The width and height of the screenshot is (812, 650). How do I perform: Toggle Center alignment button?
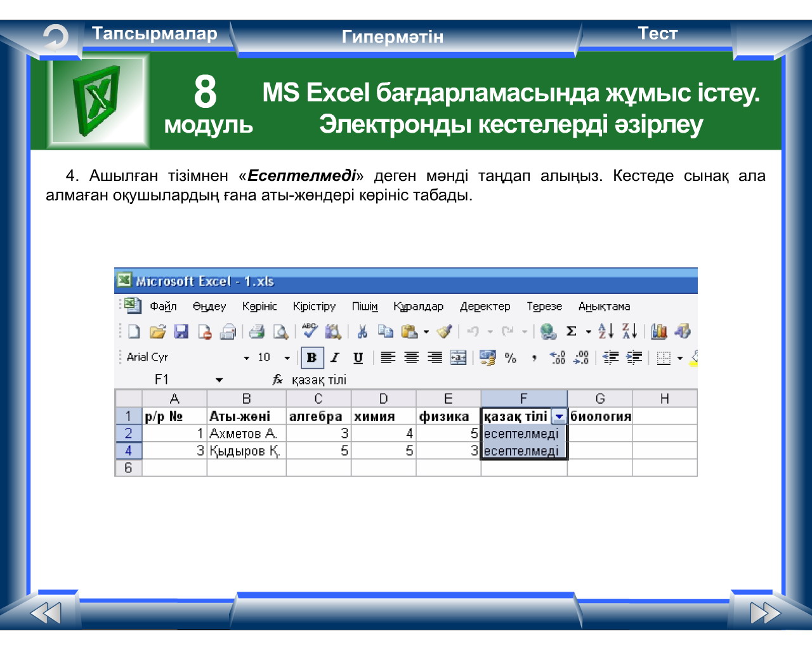[x=411, y=357]
